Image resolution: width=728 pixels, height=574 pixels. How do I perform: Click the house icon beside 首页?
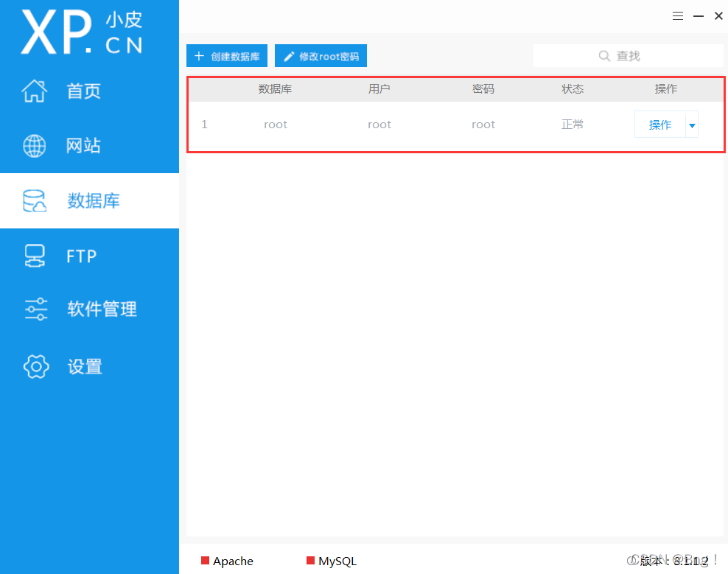(35, 91)
